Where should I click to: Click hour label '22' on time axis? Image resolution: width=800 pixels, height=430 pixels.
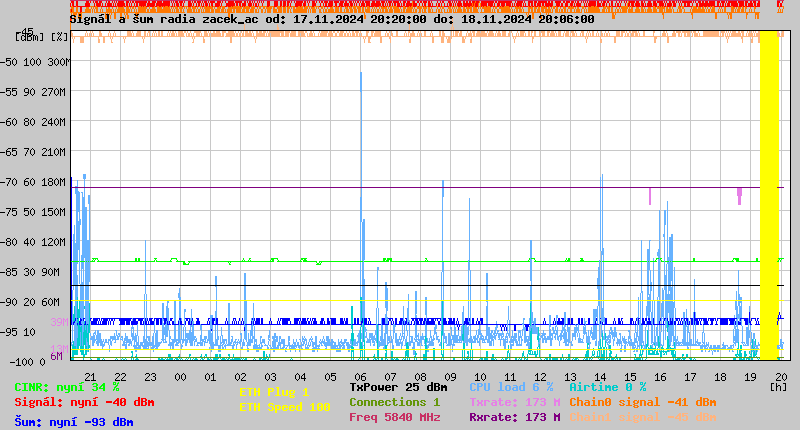120,377
